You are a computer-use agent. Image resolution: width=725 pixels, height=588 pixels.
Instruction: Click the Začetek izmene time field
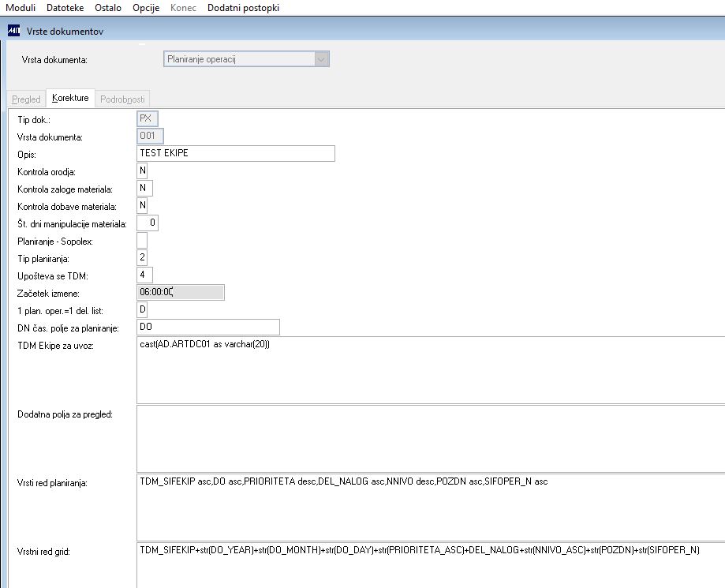181,292
